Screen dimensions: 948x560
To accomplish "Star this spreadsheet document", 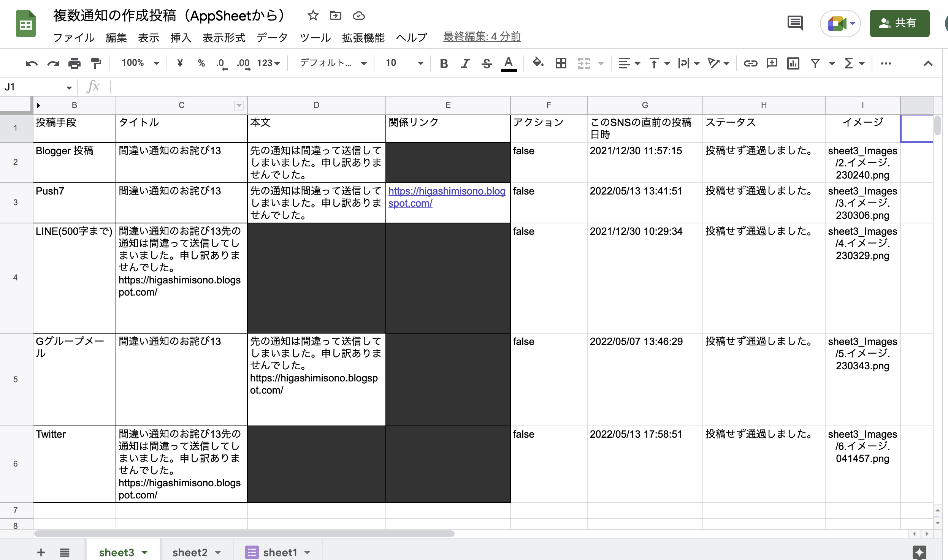I will click(x=313, y=16).
